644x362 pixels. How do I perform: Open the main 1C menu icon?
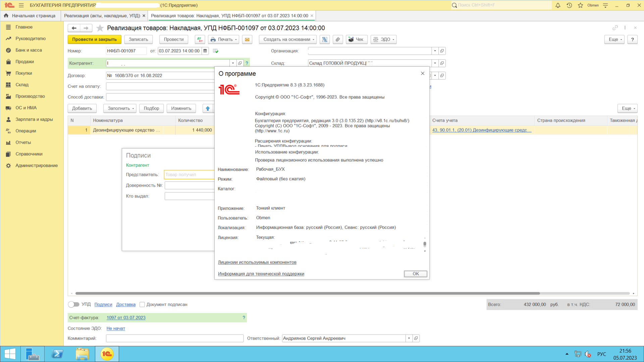click(9, 5)
